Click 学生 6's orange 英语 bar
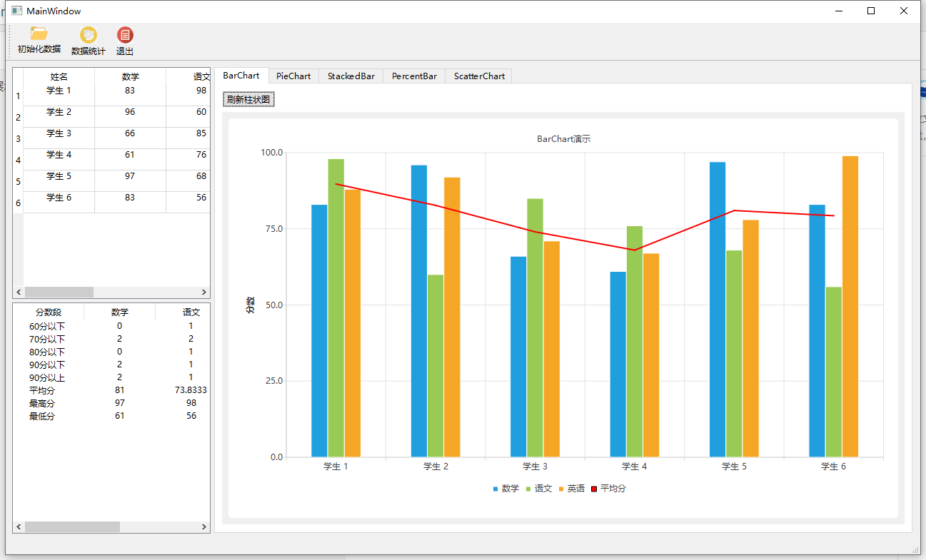This screenshot has height=560, width=926. tap(850, 307)
